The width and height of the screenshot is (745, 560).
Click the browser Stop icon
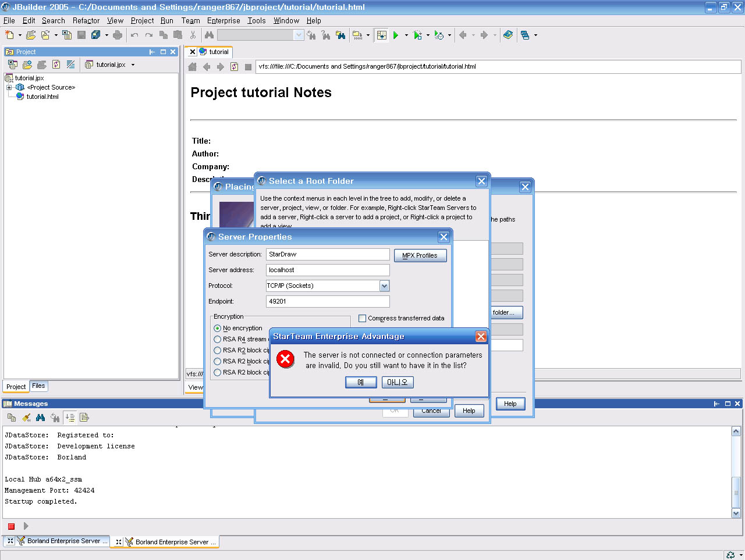tap(249, 67)
